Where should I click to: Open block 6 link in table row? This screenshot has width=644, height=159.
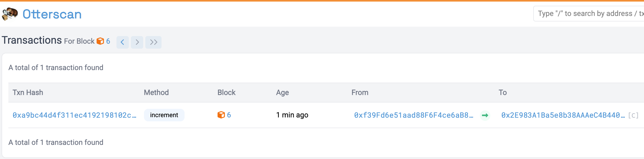229,115
